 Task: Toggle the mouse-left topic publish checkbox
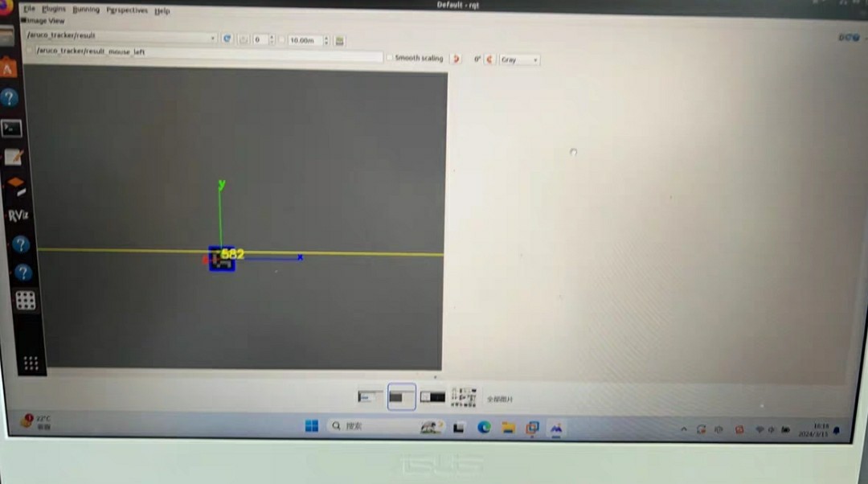coord(30,51)
